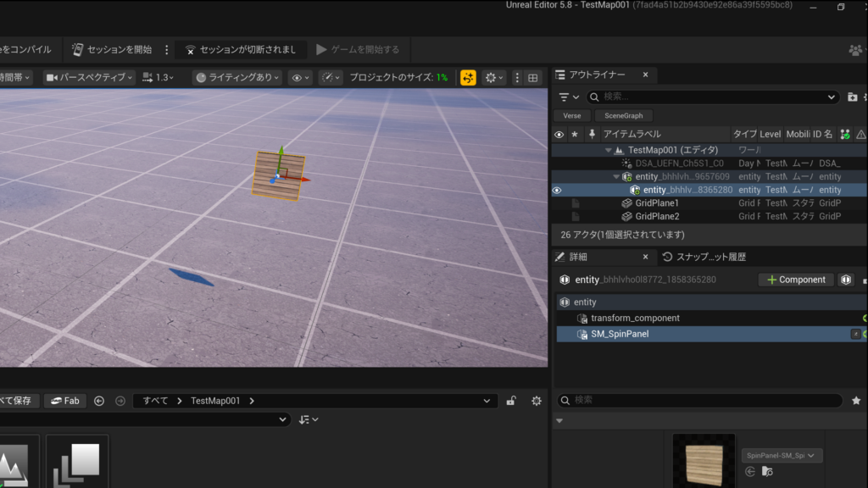Click the add folder icon in Outliner
Viewport: 868px width, 488px height.
pos(852,97)
